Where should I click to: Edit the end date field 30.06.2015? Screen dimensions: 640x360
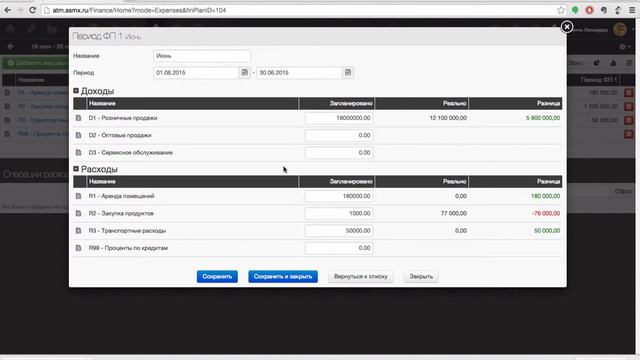coord(299,73)
